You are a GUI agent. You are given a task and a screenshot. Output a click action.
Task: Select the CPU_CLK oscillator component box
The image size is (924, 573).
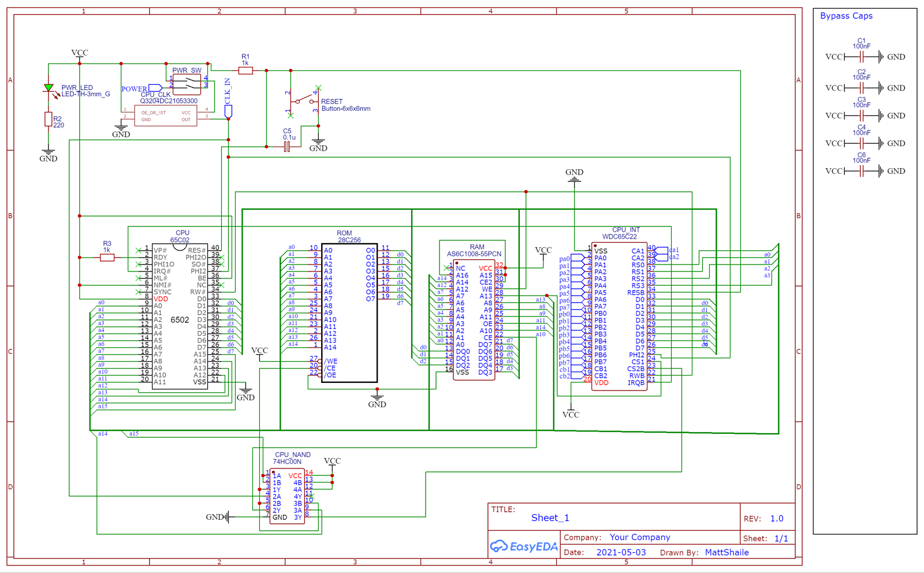coord(166,116)
